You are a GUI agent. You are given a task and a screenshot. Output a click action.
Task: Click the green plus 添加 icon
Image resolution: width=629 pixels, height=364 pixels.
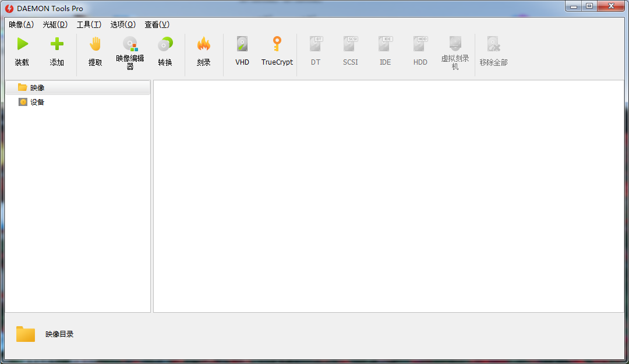coord(57,44)
